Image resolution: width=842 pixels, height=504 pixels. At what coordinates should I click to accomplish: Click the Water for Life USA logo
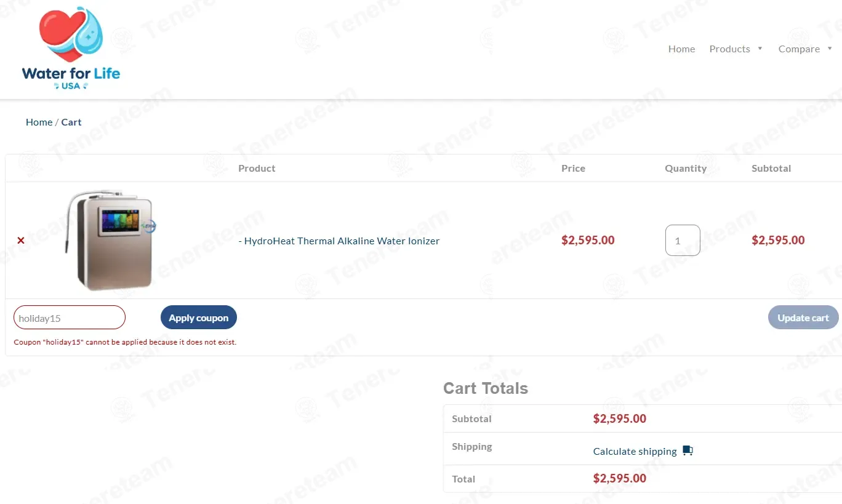click(x=71, y=49)
